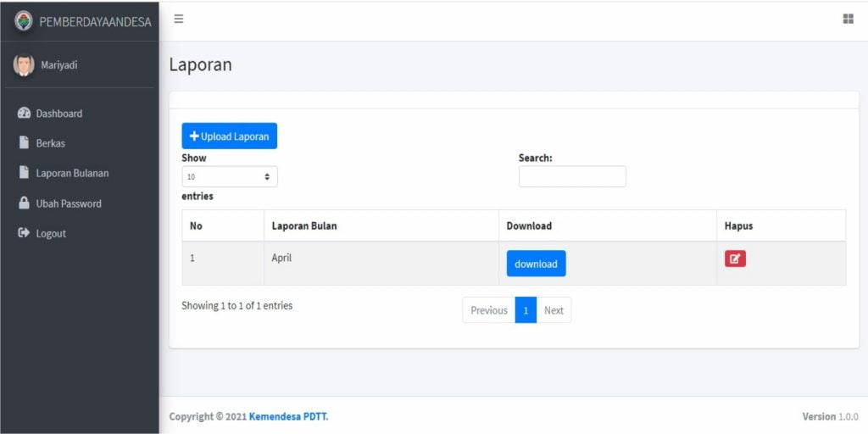Screen dimensions: 868x434
Task: Click the Logout exit icon
Action: pos(24,233)
